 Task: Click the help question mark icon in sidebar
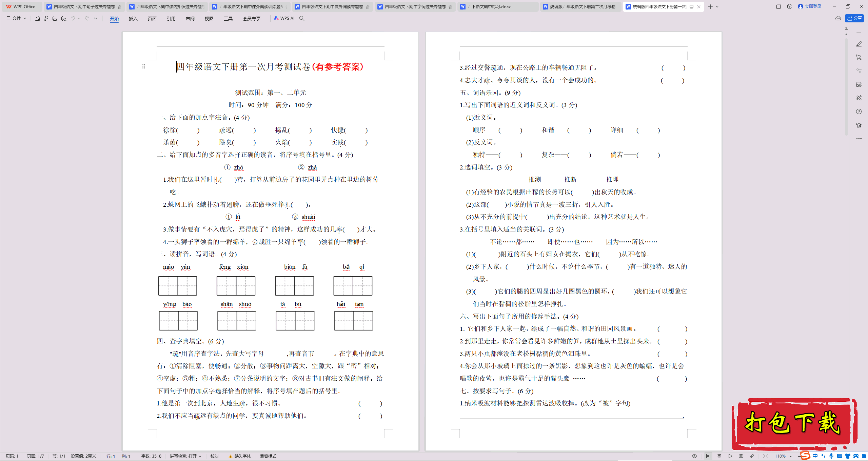coord(859,112)
